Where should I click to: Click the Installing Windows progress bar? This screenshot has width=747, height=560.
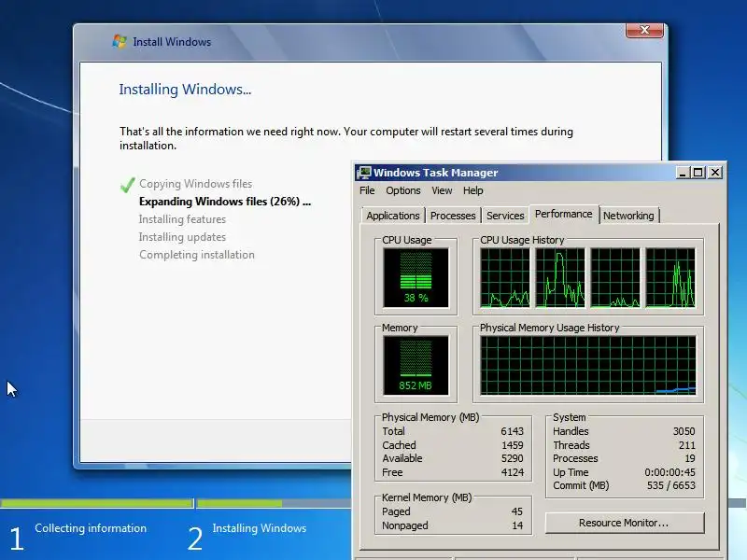tap(274, 503)
